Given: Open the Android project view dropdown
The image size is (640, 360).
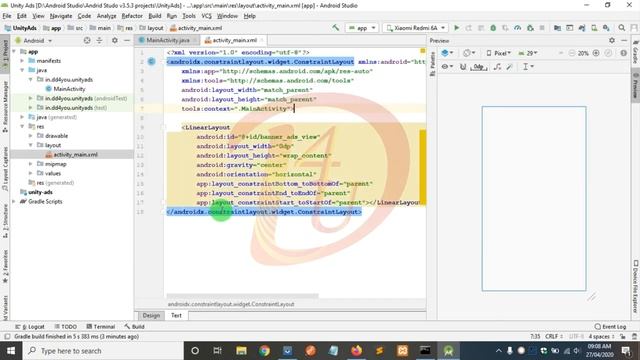Looking at the screenshot, I should [33, 40].
